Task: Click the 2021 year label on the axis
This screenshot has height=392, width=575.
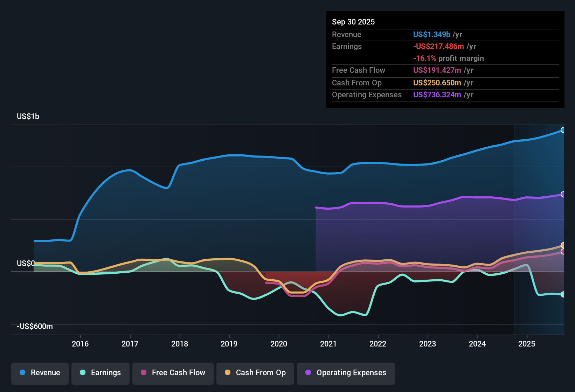Action: pyautogui.click(x=328, y=344)
